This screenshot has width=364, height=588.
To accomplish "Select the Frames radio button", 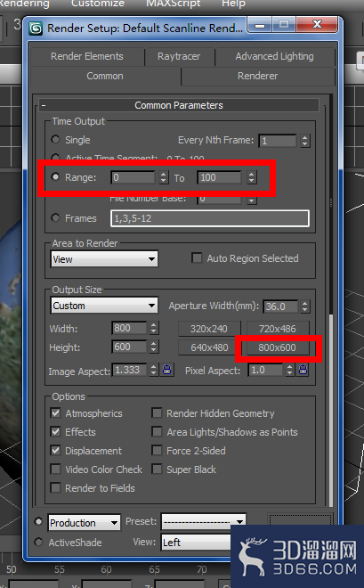I will click(x=55, y=218).
